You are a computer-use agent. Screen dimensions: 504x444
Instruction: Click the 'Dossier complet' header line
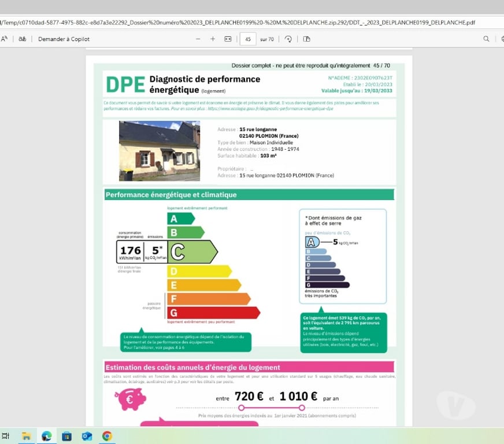[x=311, y=65]
